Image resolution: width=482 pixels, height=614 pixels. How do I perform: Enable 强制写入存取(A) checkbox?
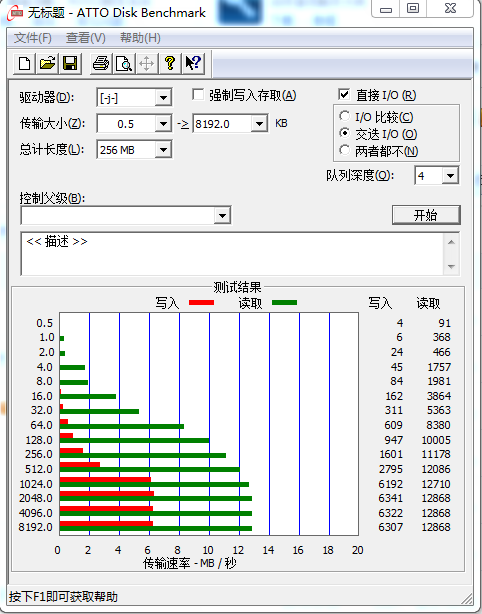click(x=198, y=95)
